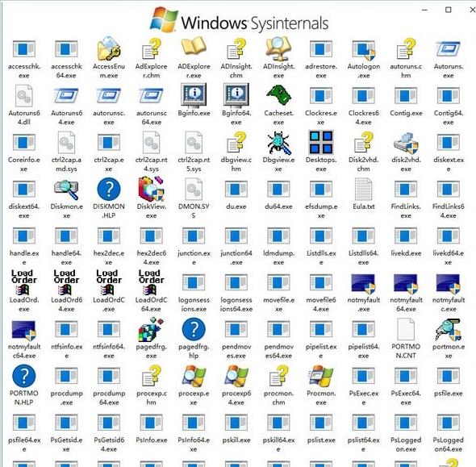Select the Cacheset.exe green icon

click(278, 95)
